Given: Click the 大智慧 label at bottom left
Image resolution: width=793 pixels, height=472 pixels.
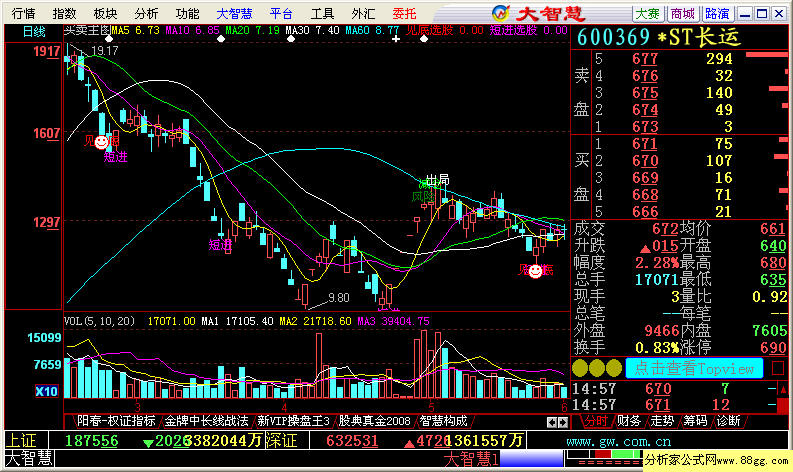Looking at the screenshot, I should [x=29, y=459].
